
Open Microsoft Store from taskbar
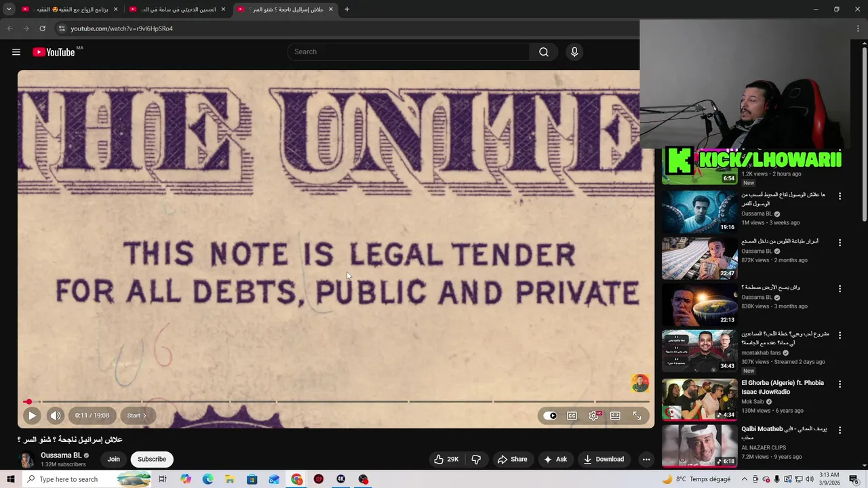(x=252, y=479)
